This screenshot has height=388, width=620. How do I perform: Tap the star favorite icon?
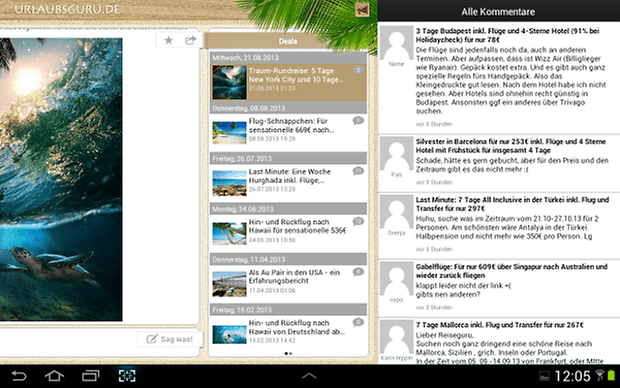coord(168,40)
